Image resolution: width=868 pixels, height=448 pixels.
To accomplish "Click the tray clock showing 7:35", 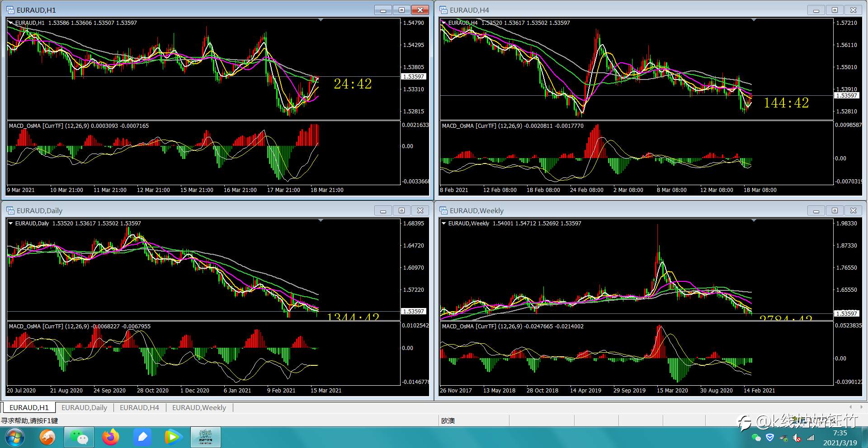I will [x=840, y=433].
